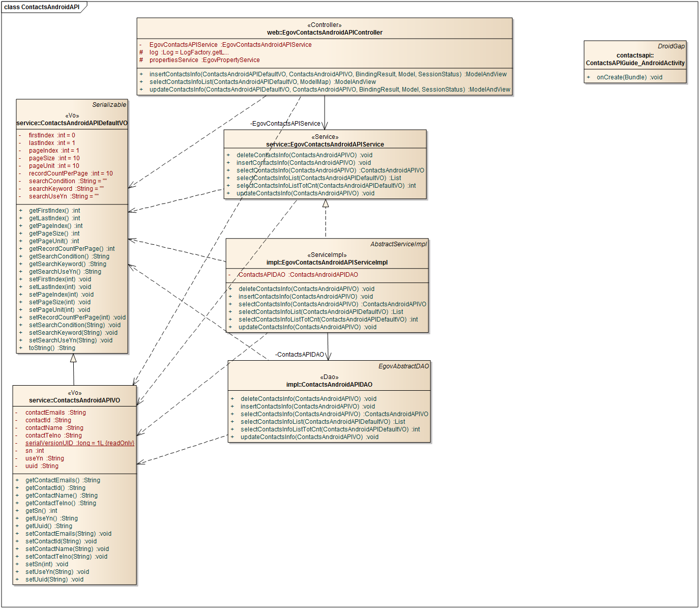This screenshot has width=700, height=609.
Task: Click the DroidGap parent label
Action: (671, 46)
